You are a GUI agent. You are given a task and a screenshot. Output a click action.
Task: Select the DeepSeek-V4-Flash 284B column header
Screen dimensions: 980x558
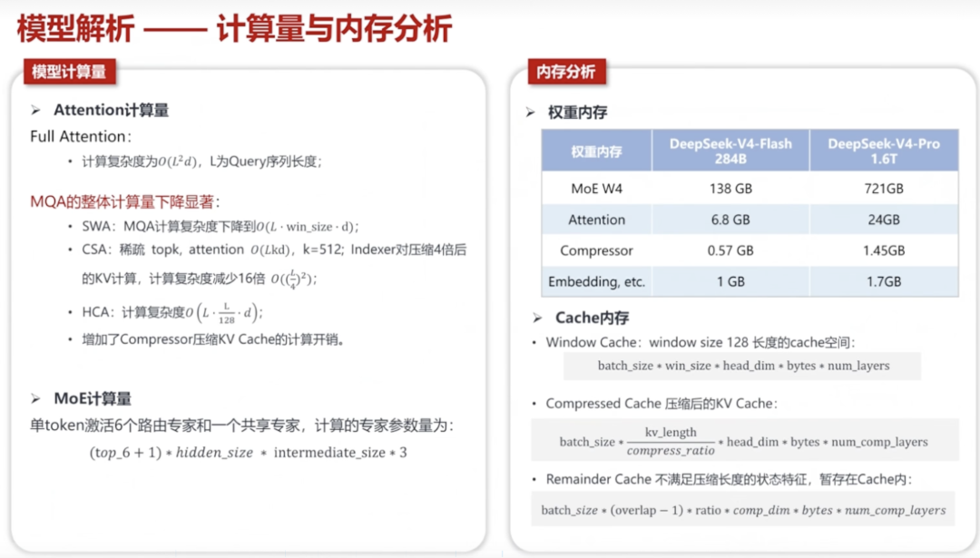pyautogui.click(x=729, y=151)
